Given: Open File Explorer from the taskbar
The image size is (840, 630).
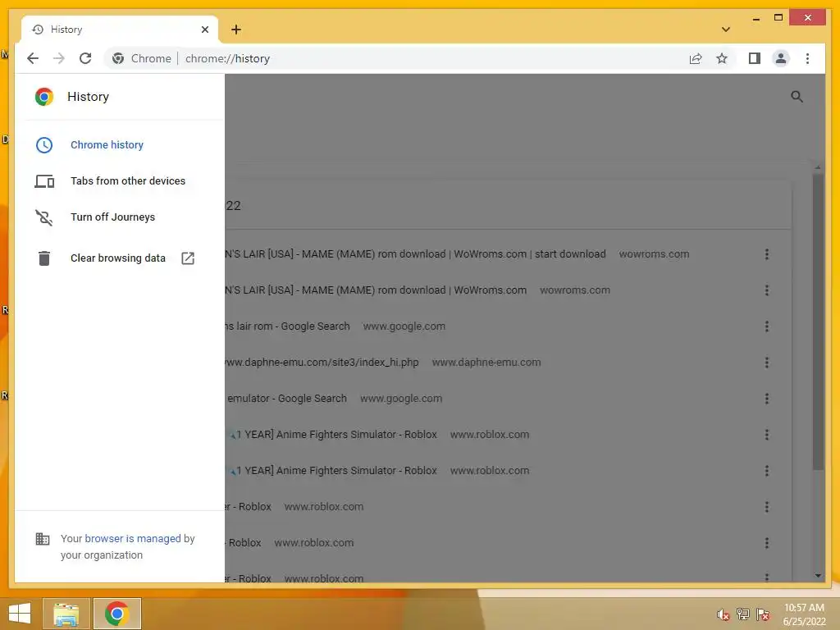Looking at the screenshot, I should tap(66, 614).
